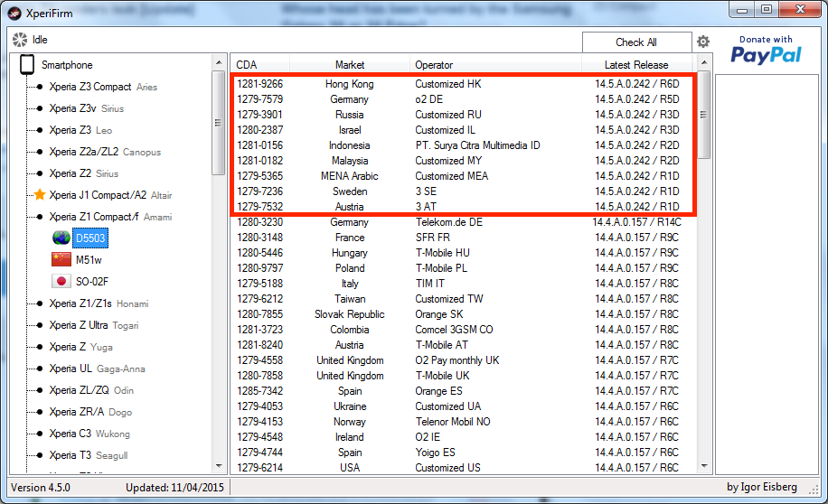Select the D5503 model entry
Screen dimensions: 828x504
[x=90, y=238]
